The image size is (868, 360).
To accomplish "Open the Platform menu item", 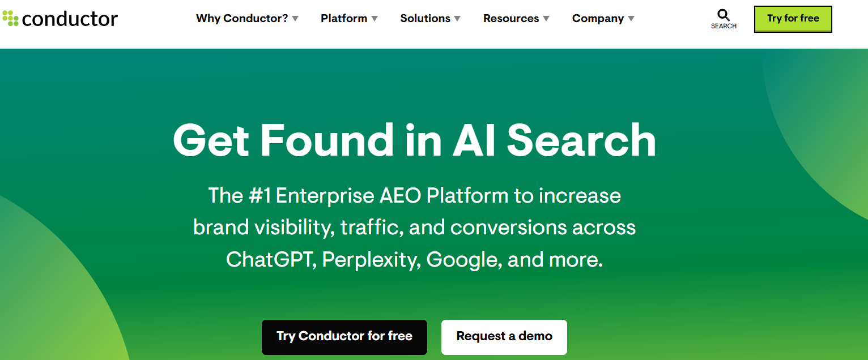I will (343, 19).
